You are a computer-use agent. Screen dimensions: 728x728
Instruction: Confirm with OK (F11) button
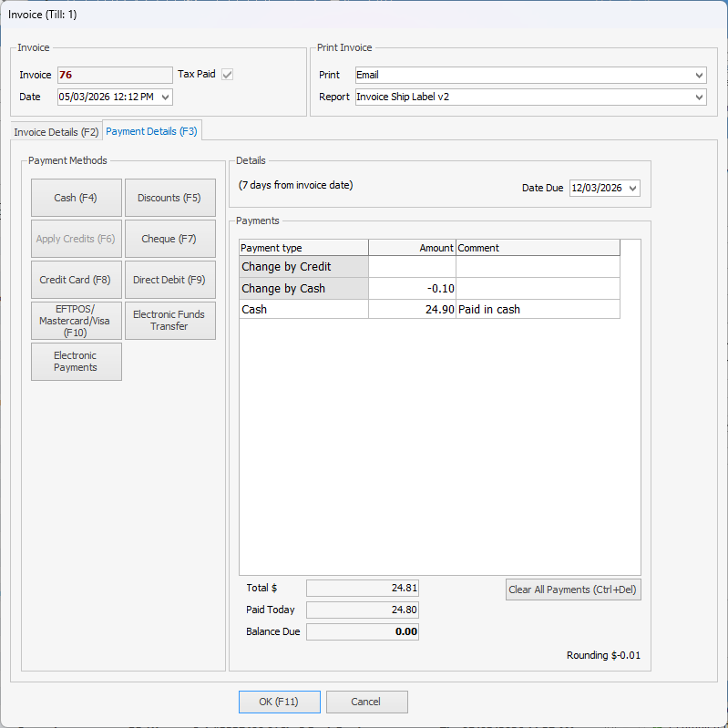279,702
